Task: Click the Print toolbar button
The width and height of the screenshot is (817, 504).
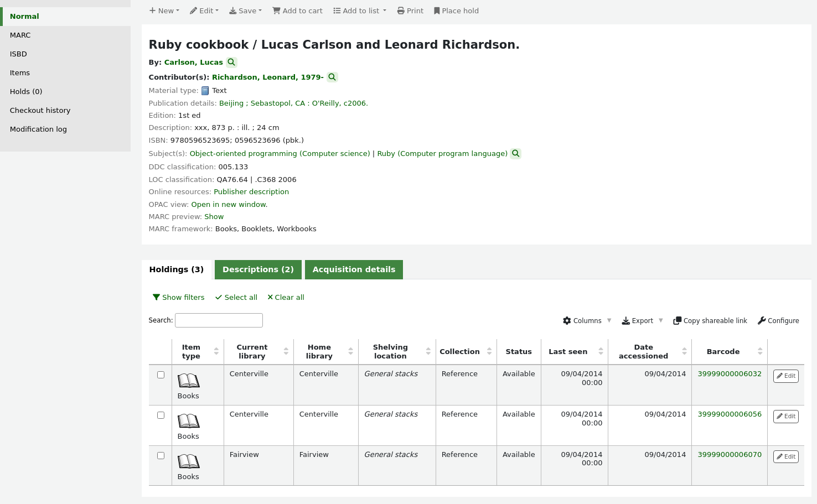Action: [410, 11]
